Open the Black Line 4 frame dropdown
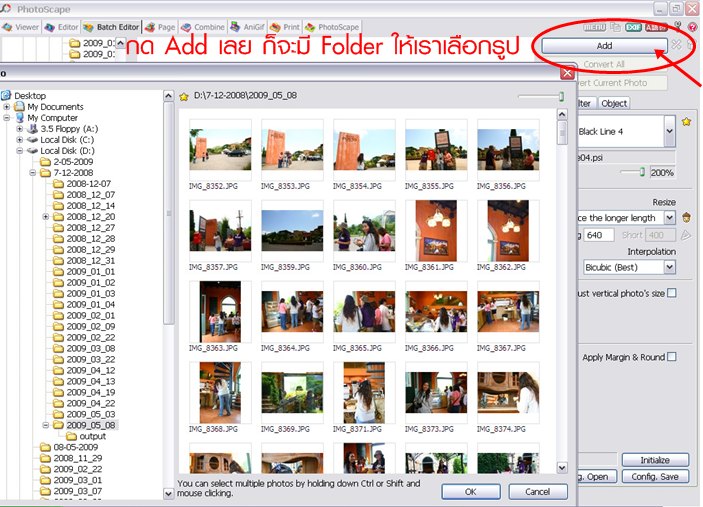This screenshot has height=507, width=703. tap(669, 131)
